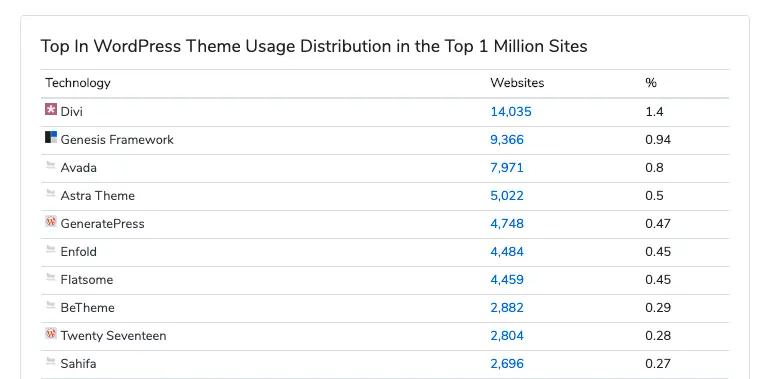
Task: Select the Flatsome technology name
Action: [x=87, y=280]
